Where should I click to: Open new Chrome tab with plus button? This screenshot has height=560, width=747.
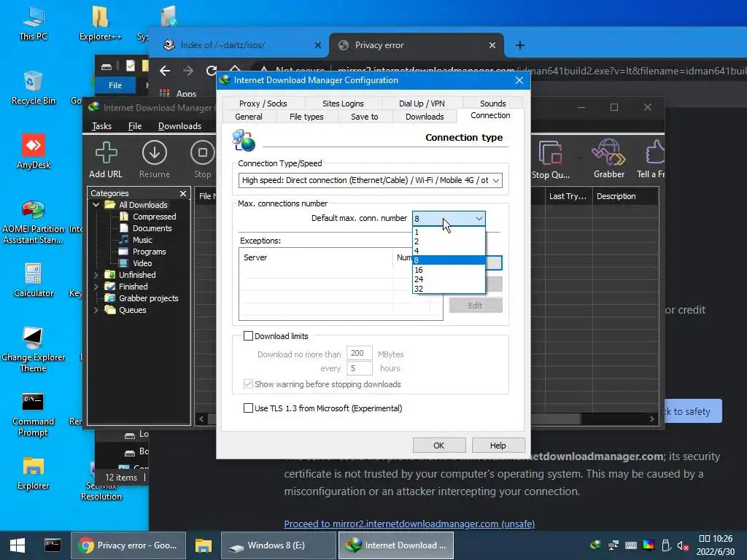519,45
